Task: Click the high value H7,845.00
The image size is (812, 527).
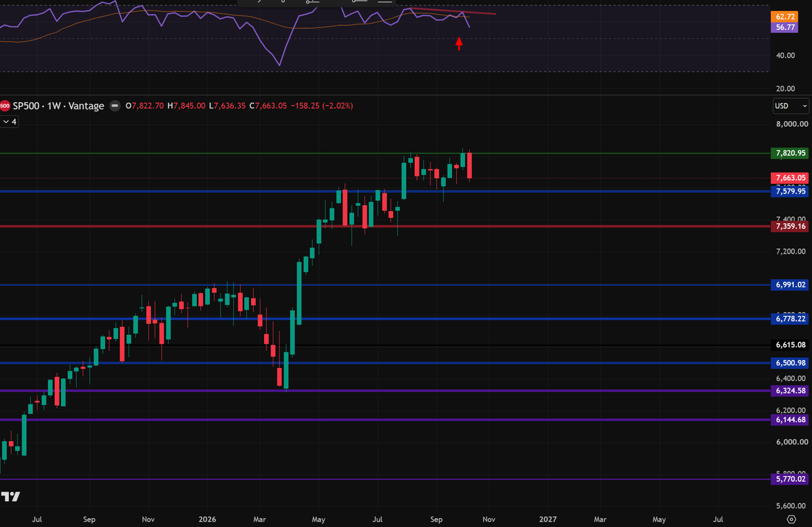Action: 187,106
